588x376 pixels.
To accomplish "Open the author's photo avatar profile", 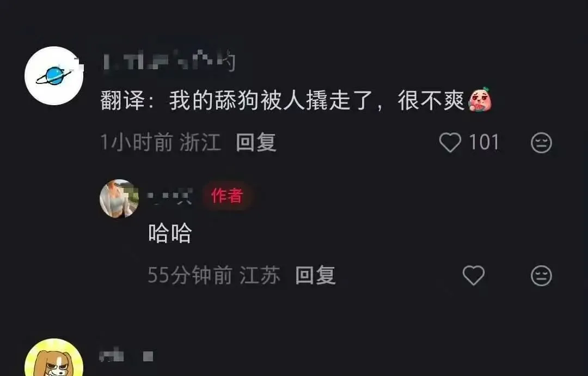I will click(x=119, y=198).
